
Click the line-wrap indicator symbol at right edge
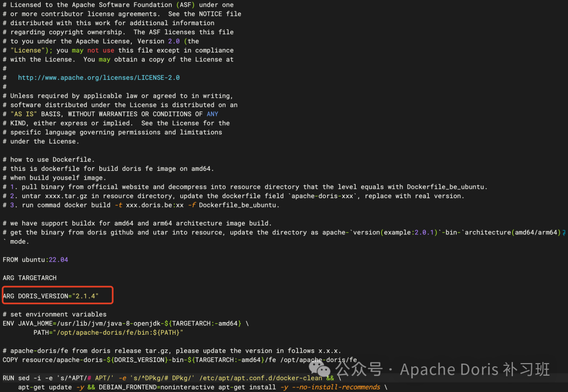coord(564,232)
